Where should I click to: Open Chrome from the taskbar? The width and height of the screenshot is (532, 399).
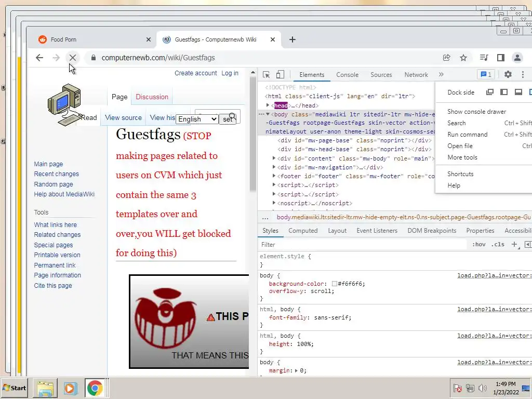(95, 388)
